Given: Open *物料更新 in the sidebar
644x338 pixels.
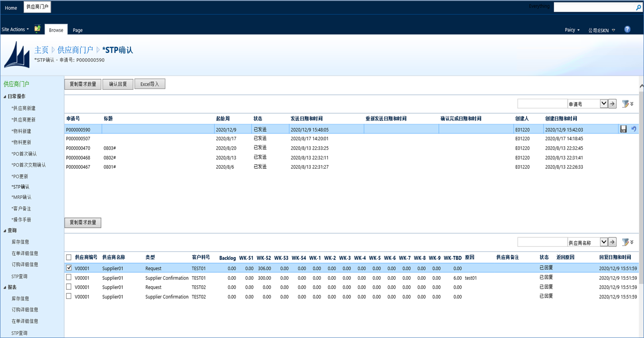Looking at the screenshot, I should 21,142.
